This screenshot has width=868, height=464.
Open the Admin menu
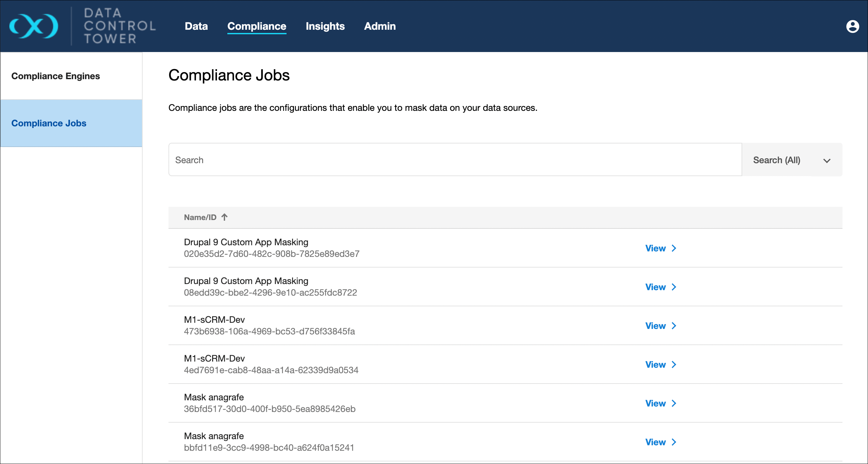(380, 26)
